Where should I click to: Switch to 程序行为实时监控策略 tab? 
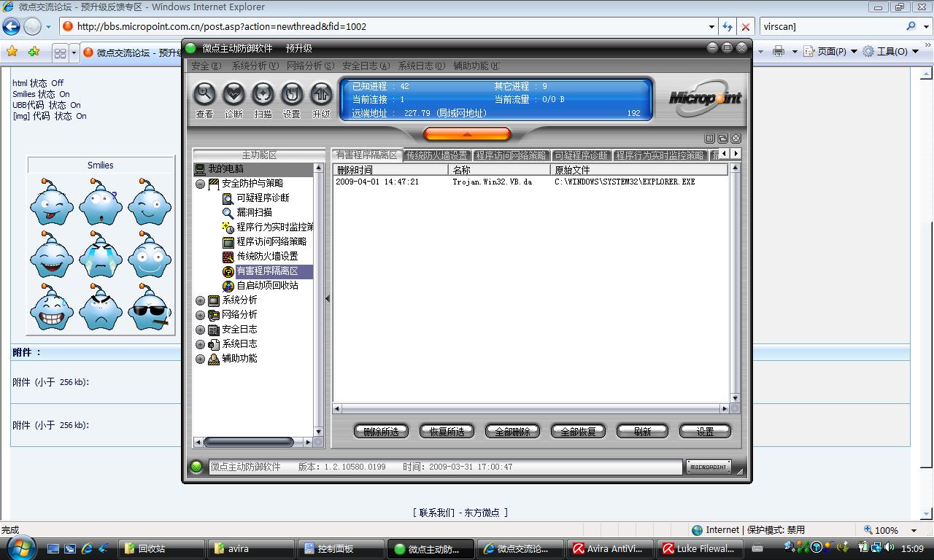[x=660, y=155]
